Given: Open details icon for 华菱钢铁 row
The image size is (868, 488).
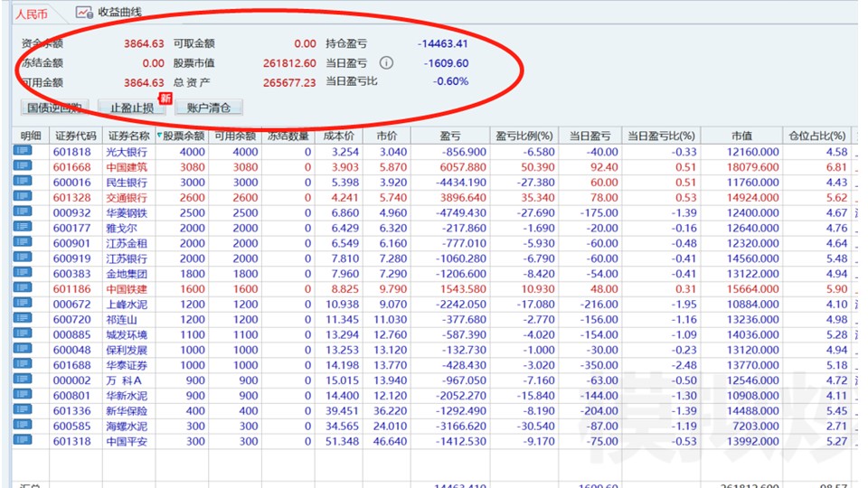Looking at the screenshot, I should [22, 211].
